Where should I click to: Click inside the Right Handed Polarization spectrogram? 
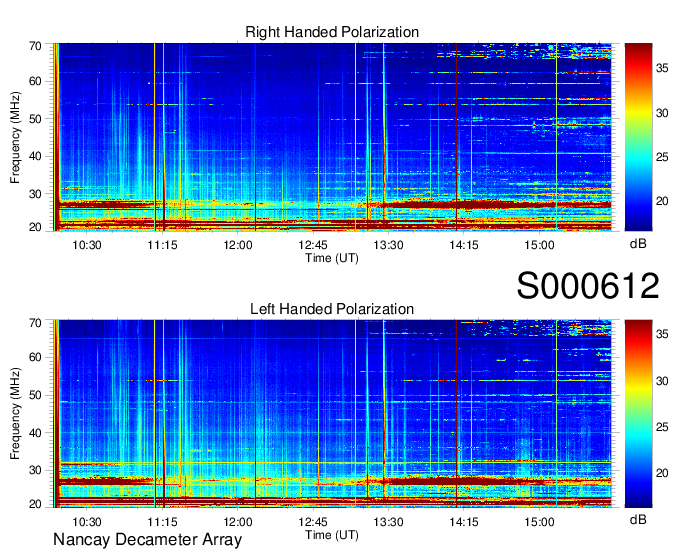[332, 137]
